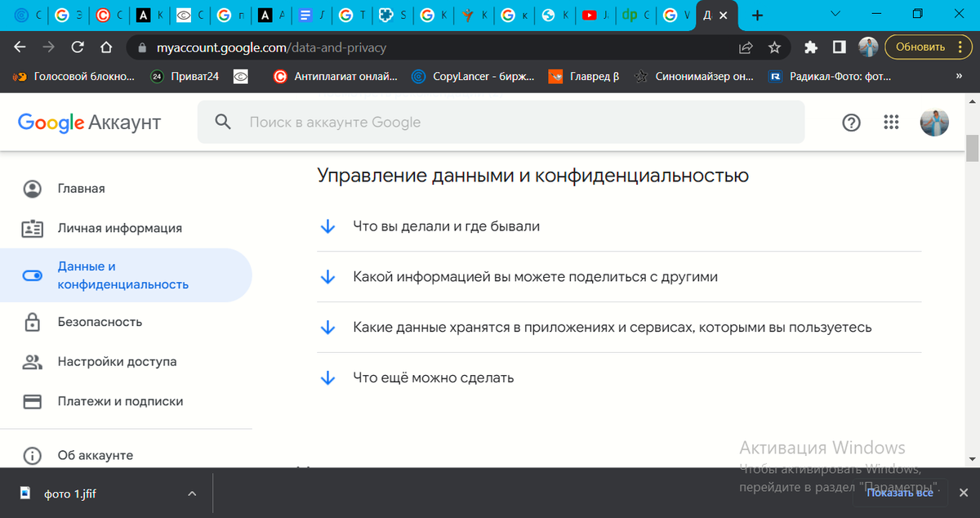Open Синонимайзер bookmark

[x=693, y=77]
